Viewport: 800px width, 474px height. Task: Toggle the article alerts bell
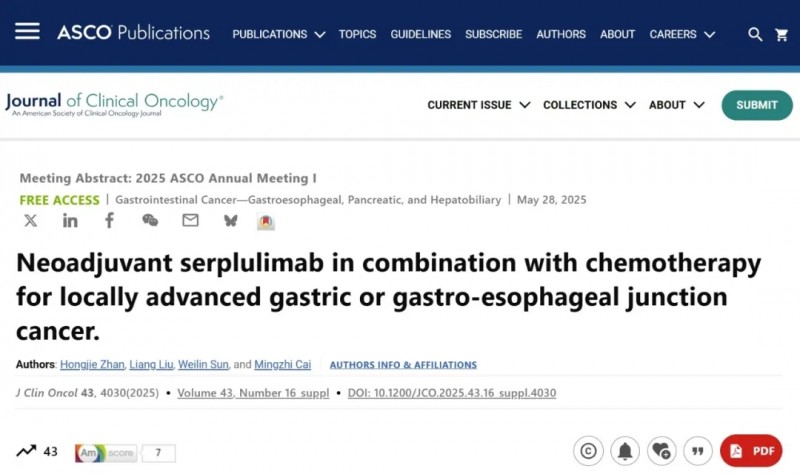(x=624, y=451)
